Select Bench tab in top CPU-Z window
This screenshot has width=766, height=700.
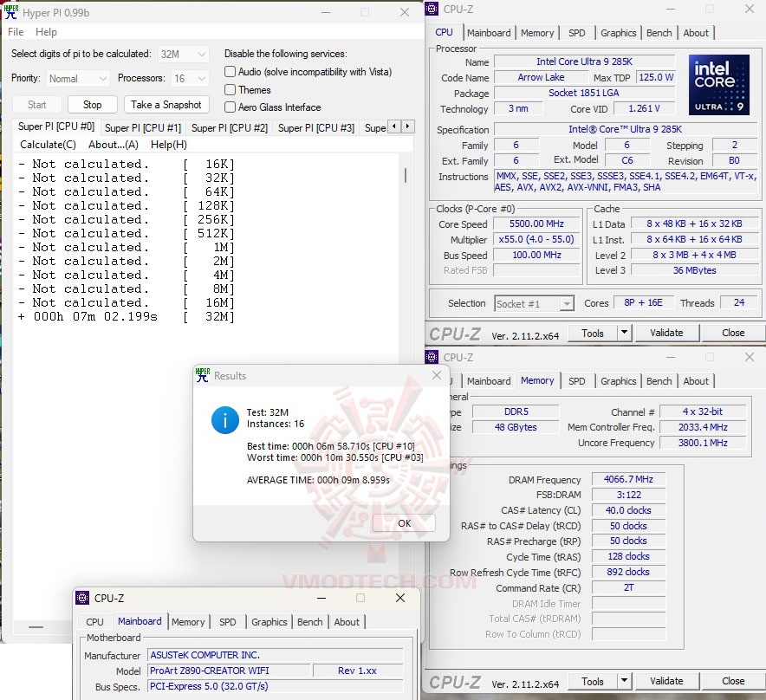click(x=659, y=33)
